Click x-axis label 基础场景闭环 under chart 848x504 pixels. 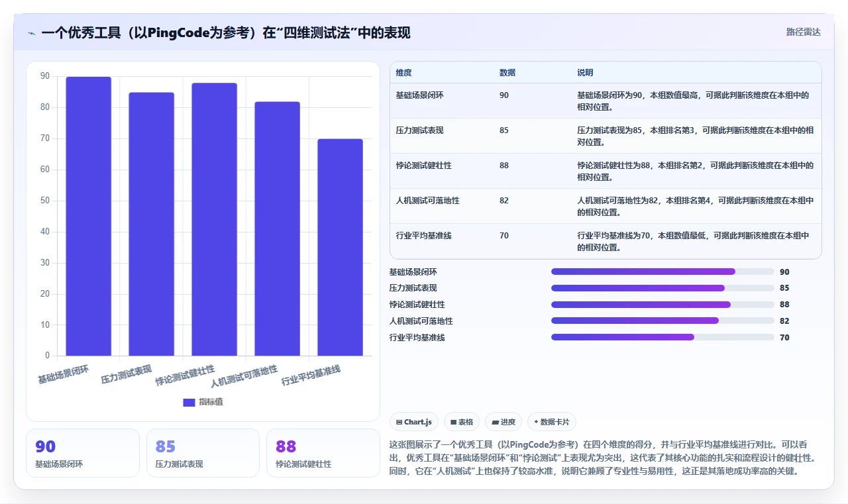[63, 374]
